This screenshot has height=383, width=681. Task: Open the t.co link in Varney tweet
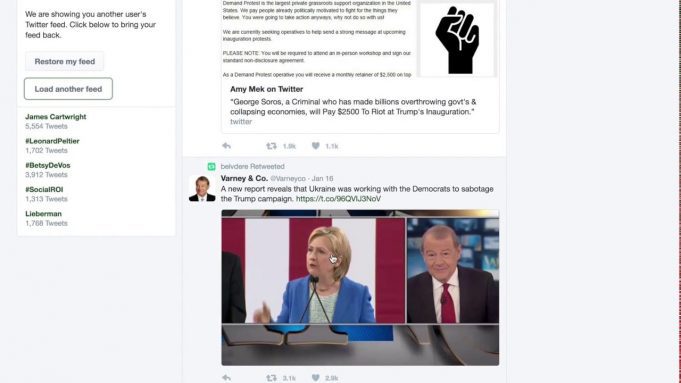(338, 198)
